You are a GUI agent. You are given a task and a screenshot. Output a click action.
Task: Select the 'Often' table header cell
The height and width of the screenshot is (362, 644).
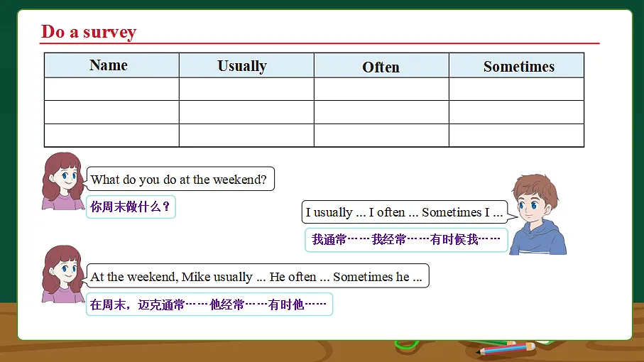[381, 65]
